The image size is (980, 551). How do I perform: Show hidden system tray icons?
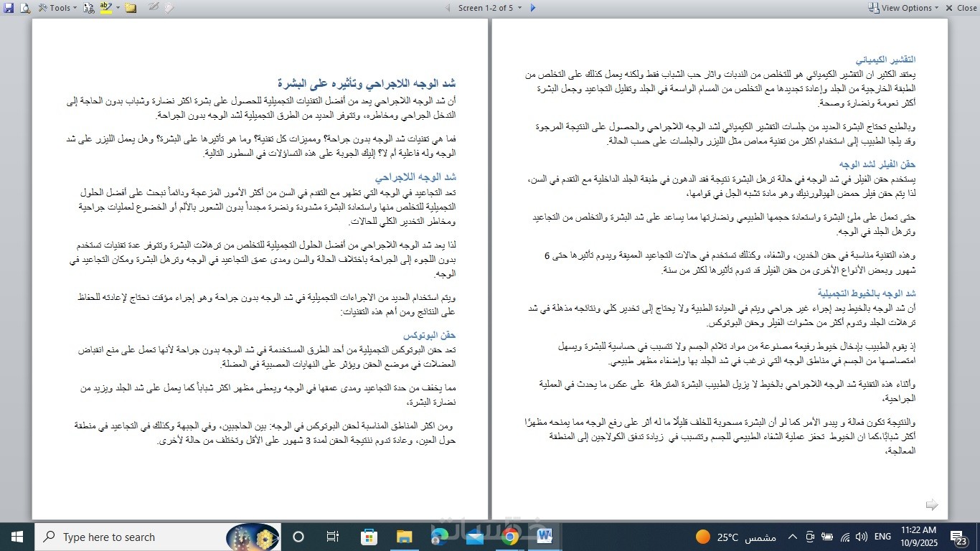pos(793,537)
